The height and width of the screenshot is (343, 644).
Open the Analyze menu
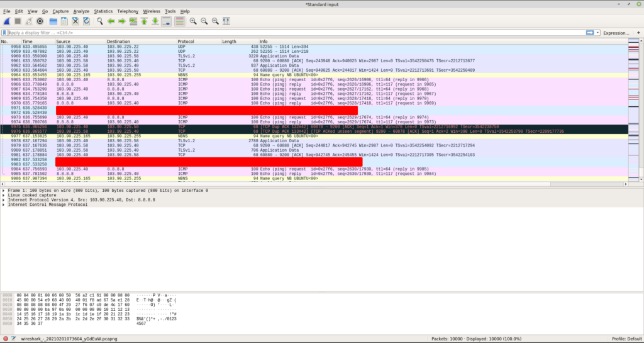coord(81,11)
